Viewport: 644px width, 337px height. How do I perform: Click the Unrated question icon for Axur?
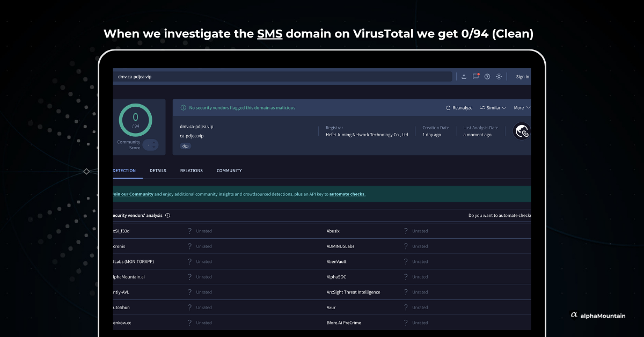406,307
